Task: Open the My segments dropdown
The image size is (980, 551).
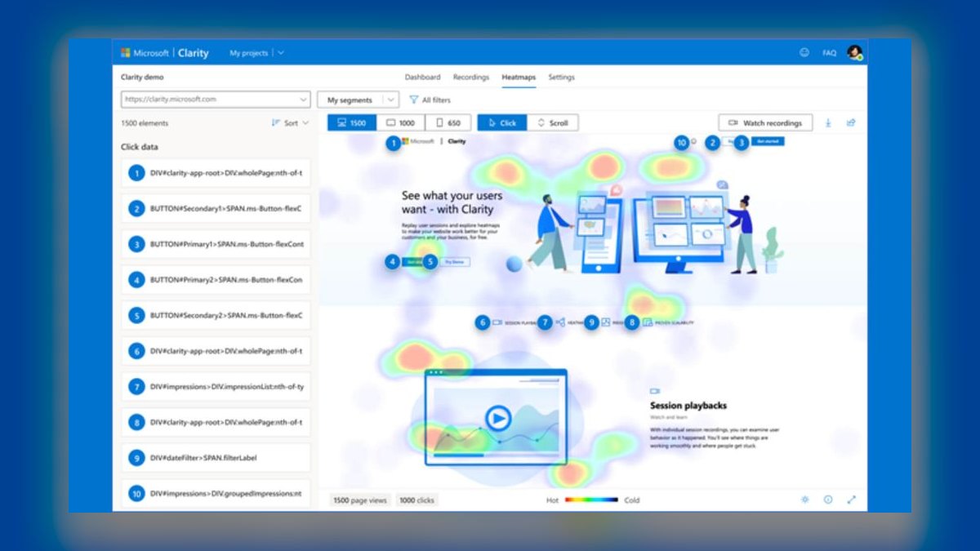Action: 358,100
